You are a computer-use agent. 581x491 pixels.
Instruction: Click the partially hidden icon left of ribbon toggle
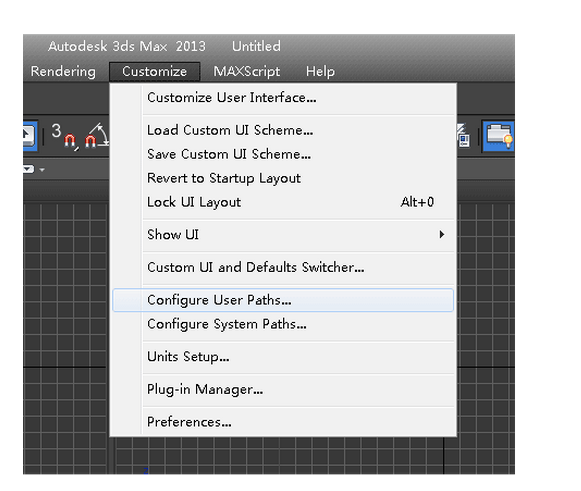463,136
